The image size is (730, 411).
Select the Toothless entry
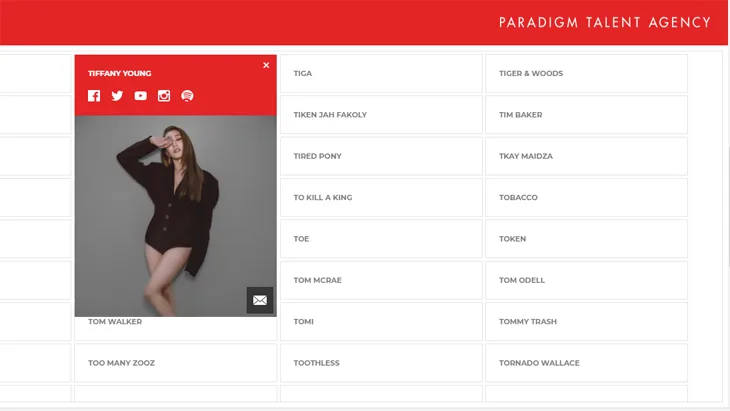pos(381,363)
